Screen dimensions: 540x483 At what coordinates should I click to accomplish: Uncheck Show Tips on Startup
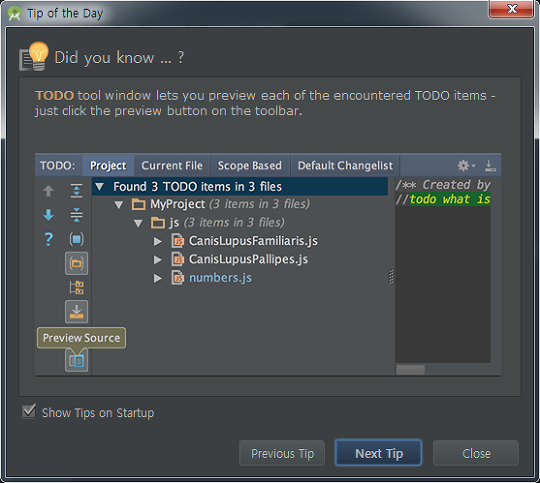(x=29, y=411)
